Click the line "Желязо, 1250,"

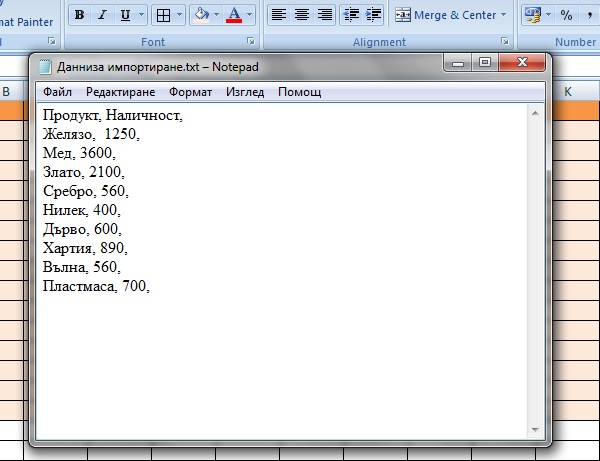(91, 134)
